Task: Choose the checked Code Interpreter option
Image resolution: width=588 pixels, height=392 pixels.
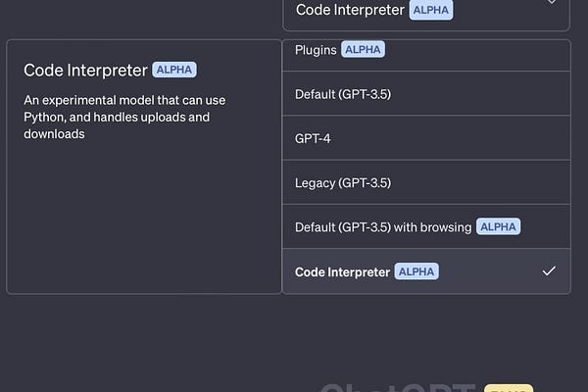Action: pos(426,271)
